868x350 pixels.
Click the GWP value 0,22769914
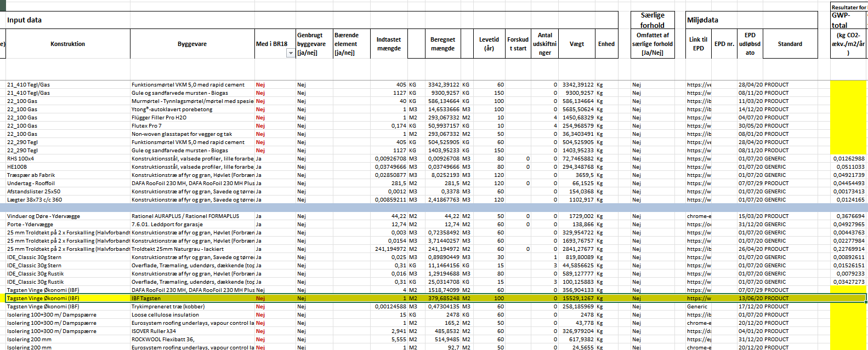tap(848, 249)
